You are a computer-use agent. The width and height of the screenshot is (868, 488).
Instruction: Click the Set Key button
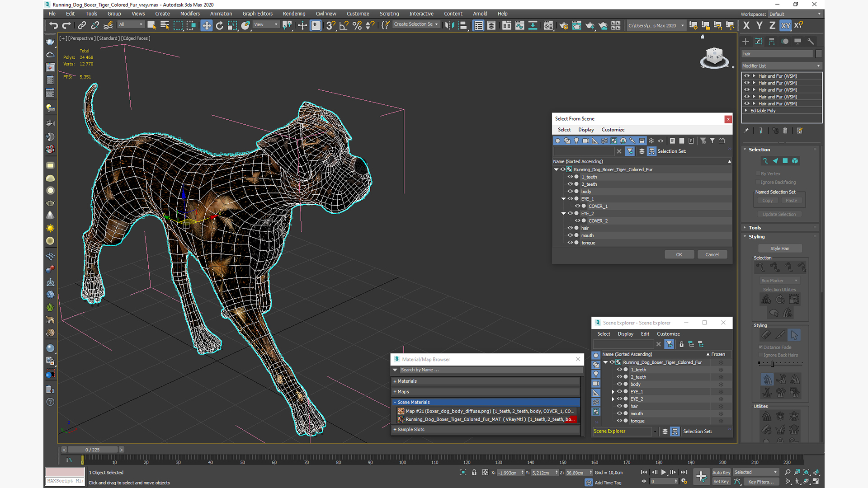coord(721,482)
